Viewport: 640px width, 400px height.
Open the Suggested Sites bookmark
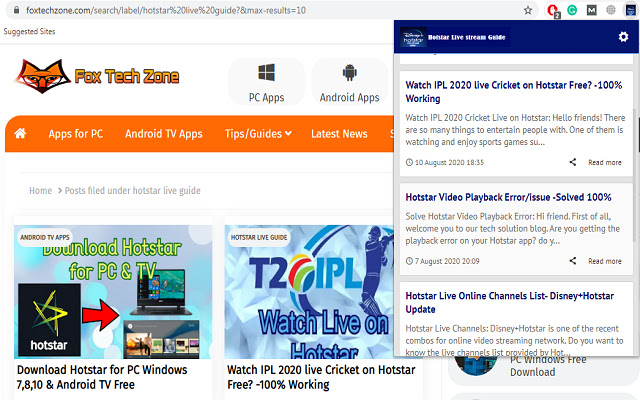click(29, 31)
